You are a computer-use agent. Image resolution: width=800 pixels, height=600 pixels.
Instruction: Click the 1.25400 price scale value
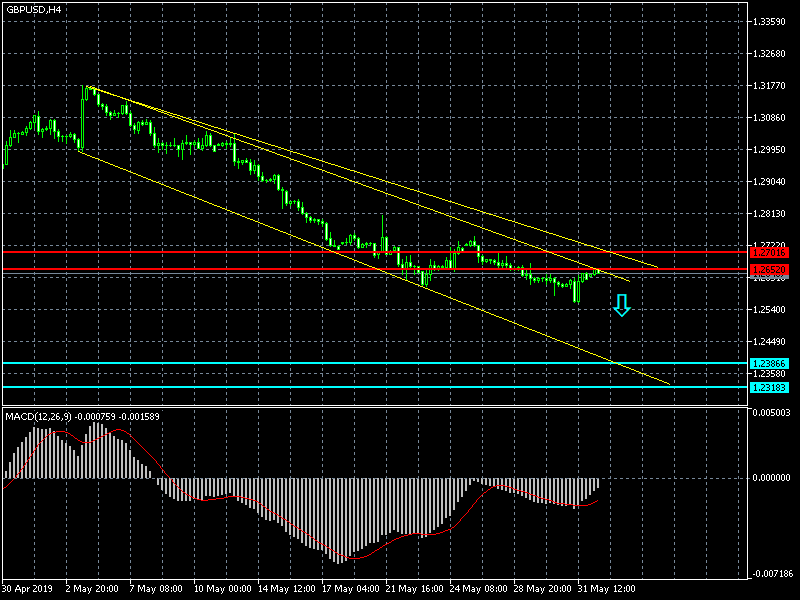[769, 309]
